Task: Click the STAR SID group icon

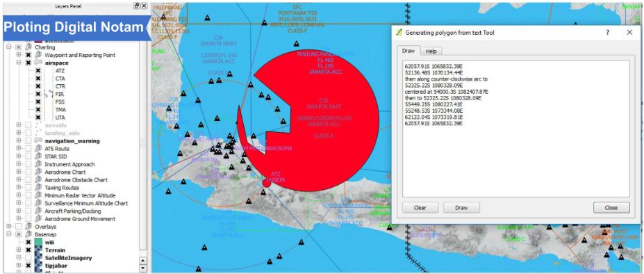Action: click(x=38, y=156)
